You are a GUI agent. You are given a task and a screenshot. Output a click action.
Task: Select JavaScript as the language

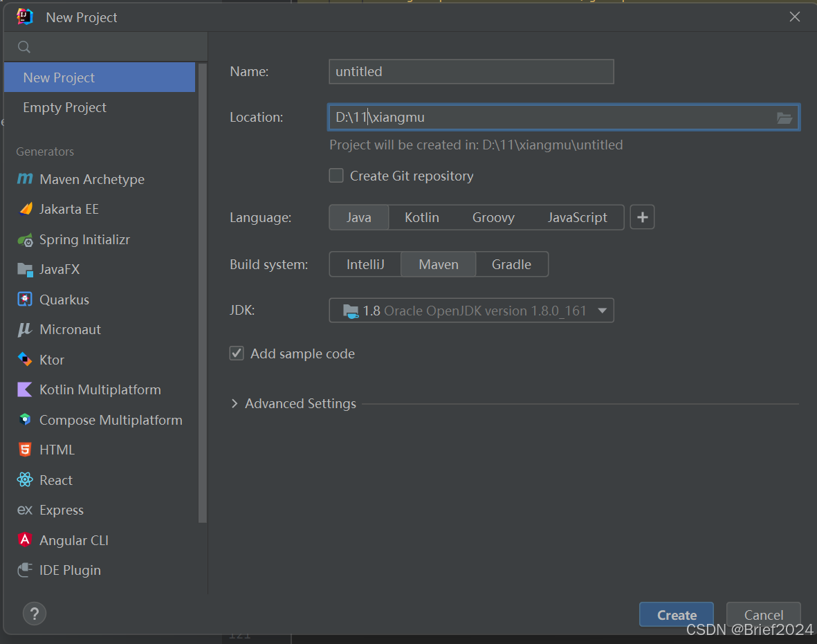click(x=578, y=217)
